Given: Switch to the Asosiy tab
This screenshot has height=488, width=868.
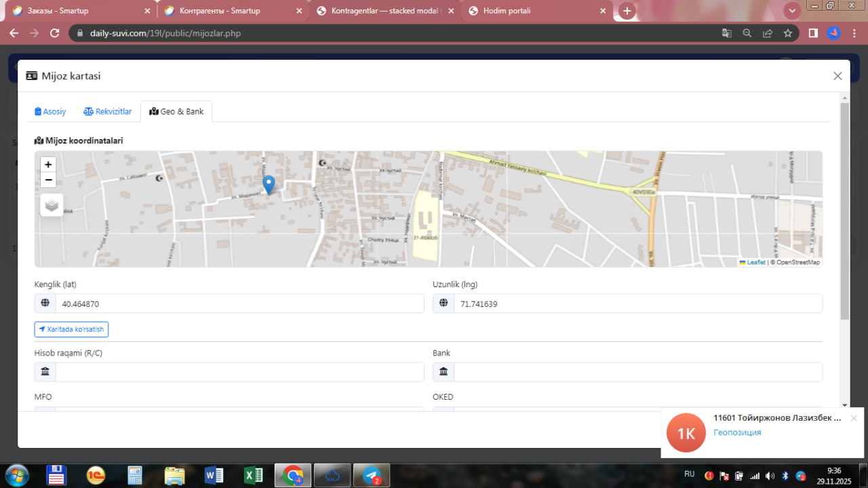Looking at the screenshot, I should pyautogui.click(x=51, y=111).
